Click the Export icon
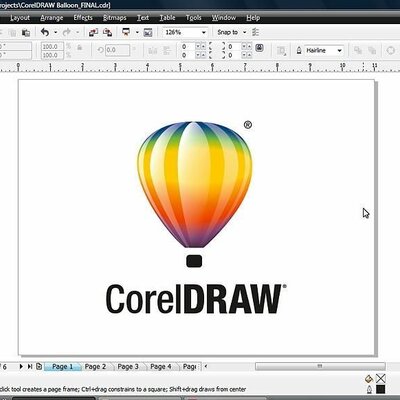The height and width of the screenshot is (400, 400). click(107, 32)
